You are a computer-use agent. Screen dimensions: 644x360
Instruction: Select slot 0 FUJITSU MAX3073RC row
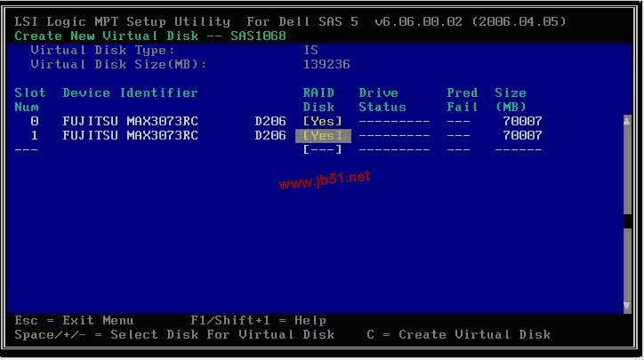click(x=278, y=121)
